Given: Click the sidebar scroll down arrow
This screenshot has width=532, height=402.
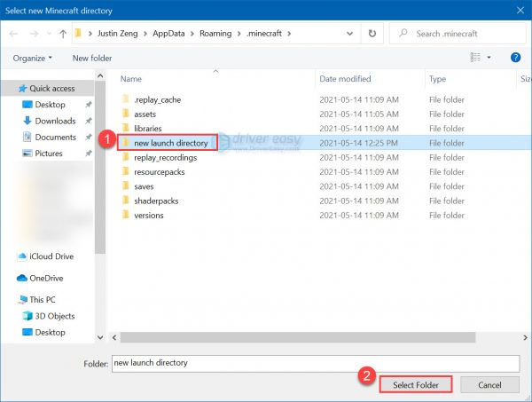Looking at the screenshot, I should [x=100, y=337].
